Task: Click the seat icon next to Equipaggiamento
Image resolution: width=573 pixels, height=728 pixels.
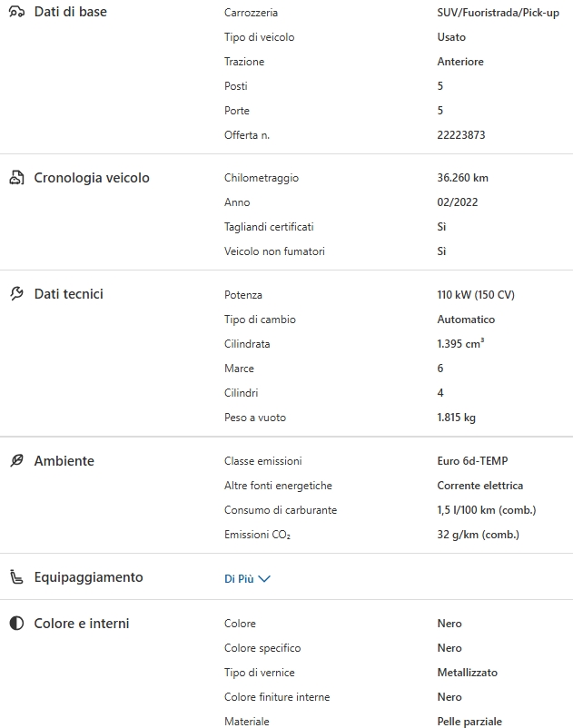Action: 16,577
